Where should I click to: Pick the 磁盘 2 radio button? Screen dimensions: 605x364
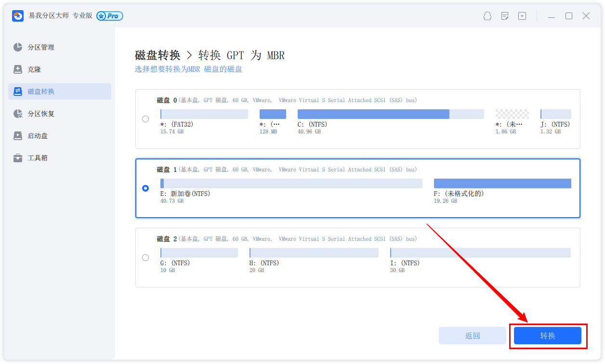(x=145, y=258)
